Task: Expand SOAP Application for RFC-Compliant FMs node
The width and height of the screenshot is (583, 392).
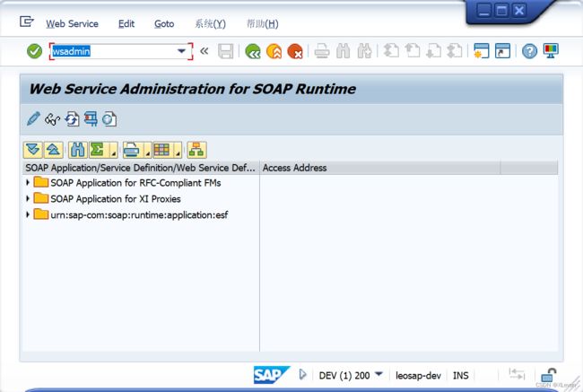Action: tap(28, 183)
